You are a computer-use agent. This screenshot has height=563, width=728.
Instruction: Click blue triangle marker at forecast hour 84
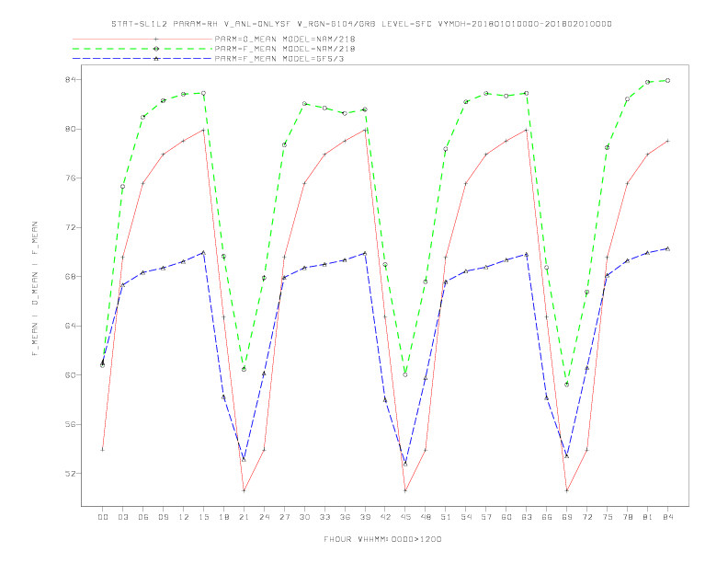coord(667,248)
